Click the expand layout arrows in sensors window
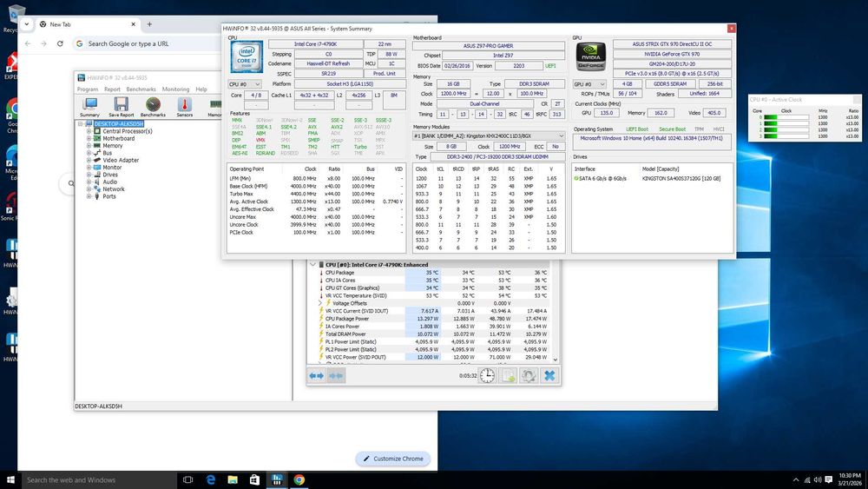This screenshot has height=489, width=868. (x=317, y=375)
